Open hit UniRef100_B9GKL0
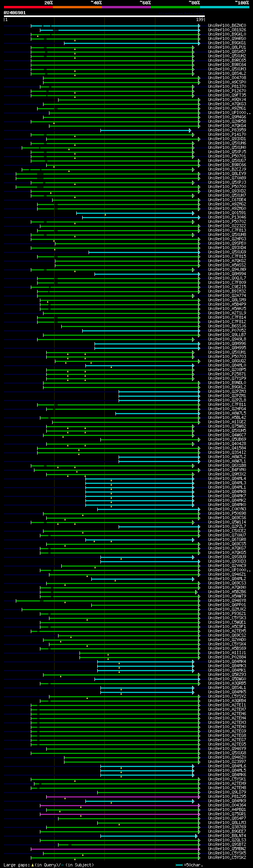253x868 pixels. click(x=227, y=34)
